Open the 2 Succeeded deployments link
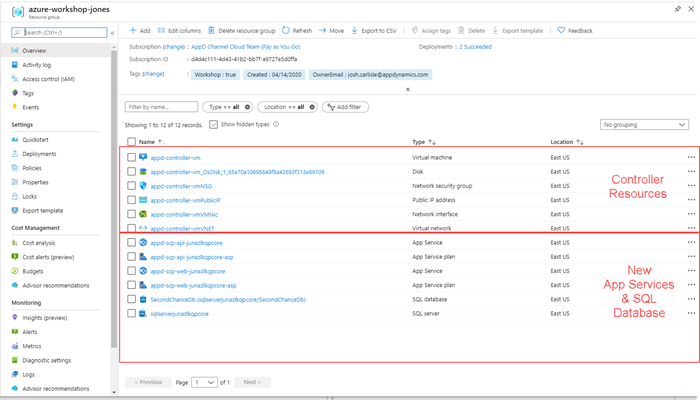The image size is (700, 400). tap(475, 47)
